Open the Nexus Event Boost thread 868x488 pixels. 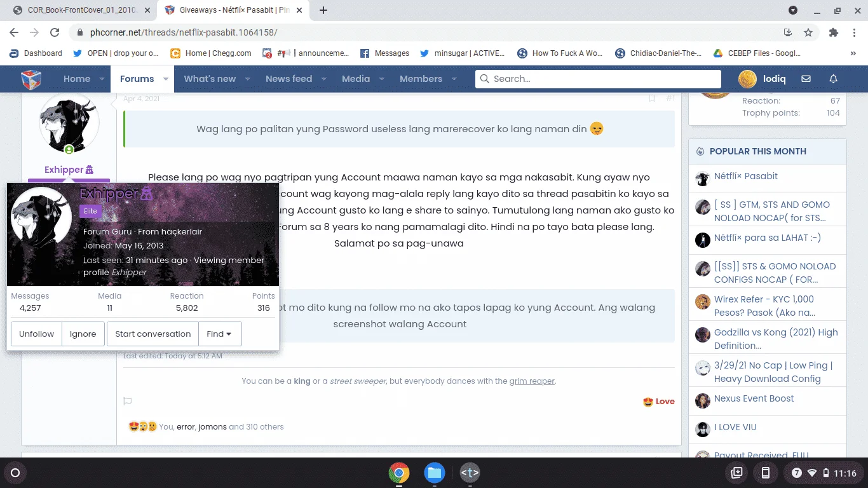click(x=754, y=398)
